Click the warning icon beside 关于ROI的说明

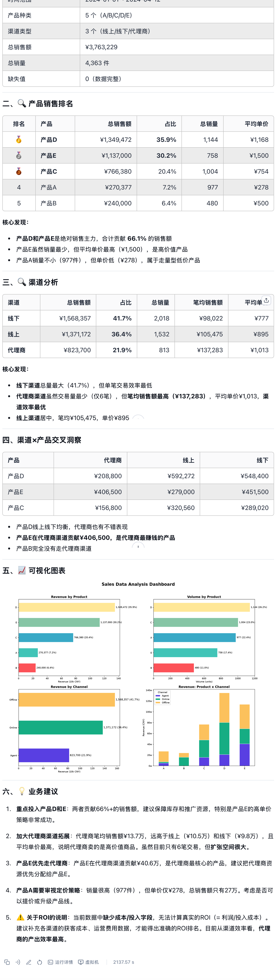pyautogui.click(x=21, y=917)
